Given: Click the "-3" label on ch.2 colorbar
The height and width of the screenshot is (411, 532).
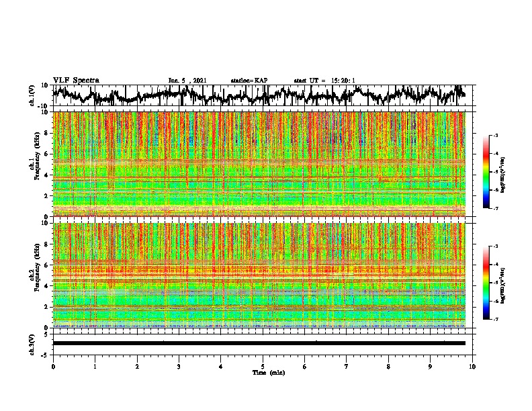Looking at the screenshot, I should click(496, 246).
